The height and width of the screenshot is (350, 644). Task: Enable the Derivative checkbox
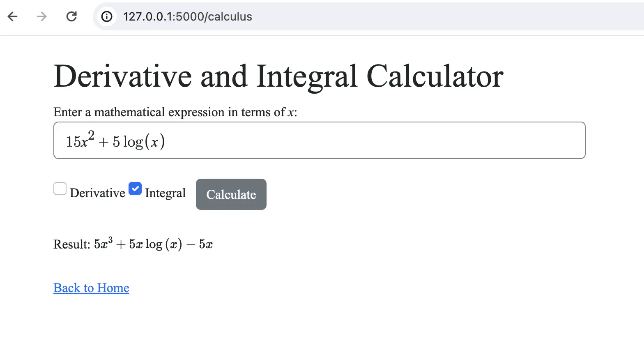(60, 189)
